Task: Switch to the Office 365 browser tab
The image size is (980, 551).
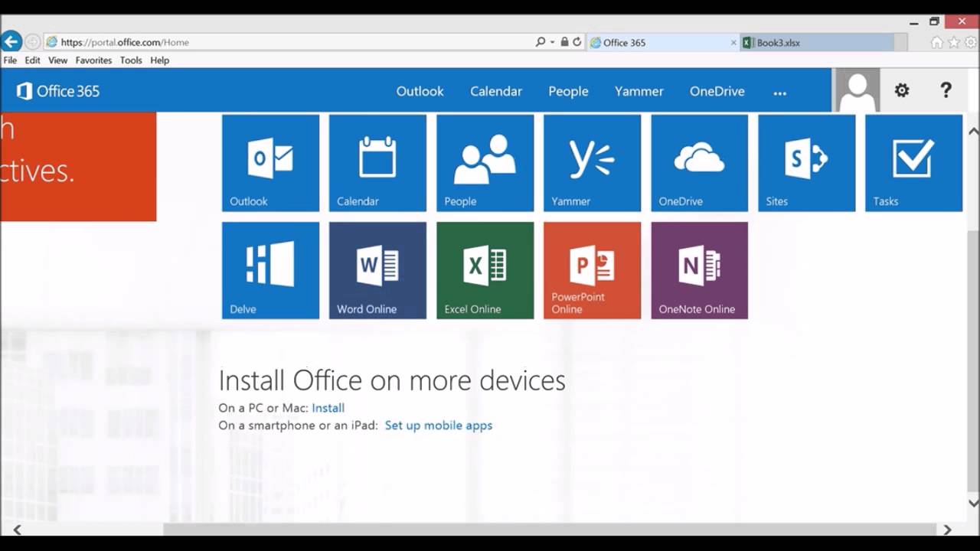Action: pyautogui.click(x=663, y=43)
